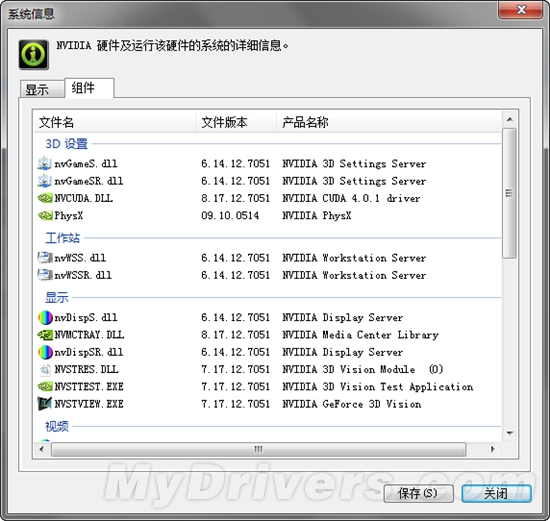Click the 文件名 column header
This screenshot has height=521, width=550.
coord(114,122)
